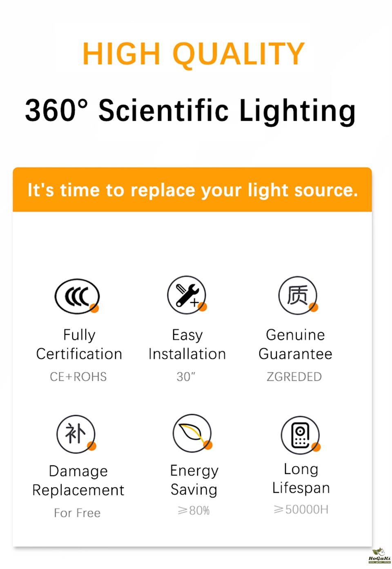The image size is (392, 569).
Task: Click the CCC certification icon
Action: pyautogui.click(x=77, y=296)
